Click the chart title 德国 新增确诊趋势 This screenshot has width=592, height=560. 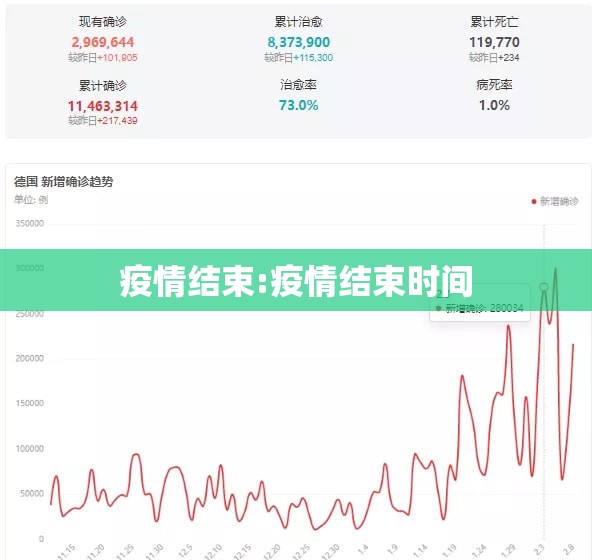tap(63, 182)
